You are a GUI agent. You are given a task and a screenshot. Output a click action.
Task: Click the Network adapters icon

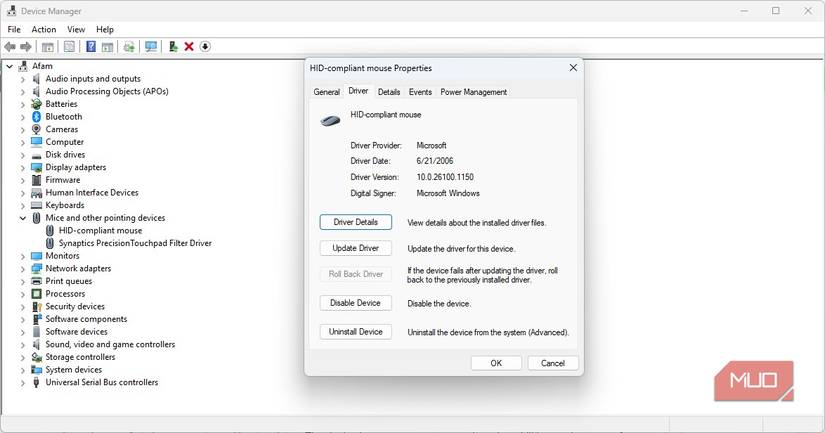pyautogui.click(x=36, y=268)
